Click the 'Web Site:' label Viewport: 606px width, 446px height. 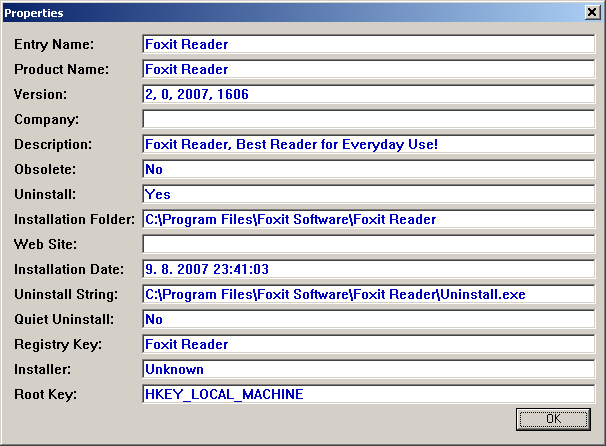click(45, 244)
